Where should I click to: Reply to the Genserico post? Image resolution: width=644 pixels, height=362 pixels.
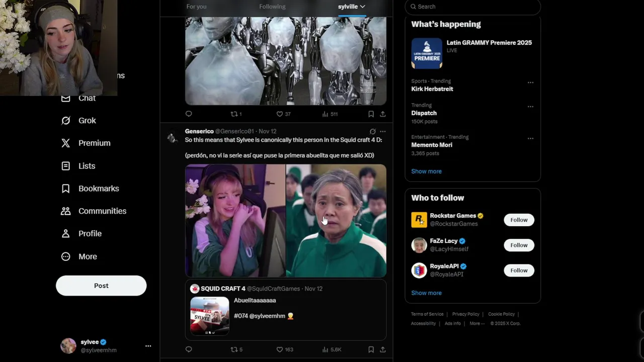189,349
